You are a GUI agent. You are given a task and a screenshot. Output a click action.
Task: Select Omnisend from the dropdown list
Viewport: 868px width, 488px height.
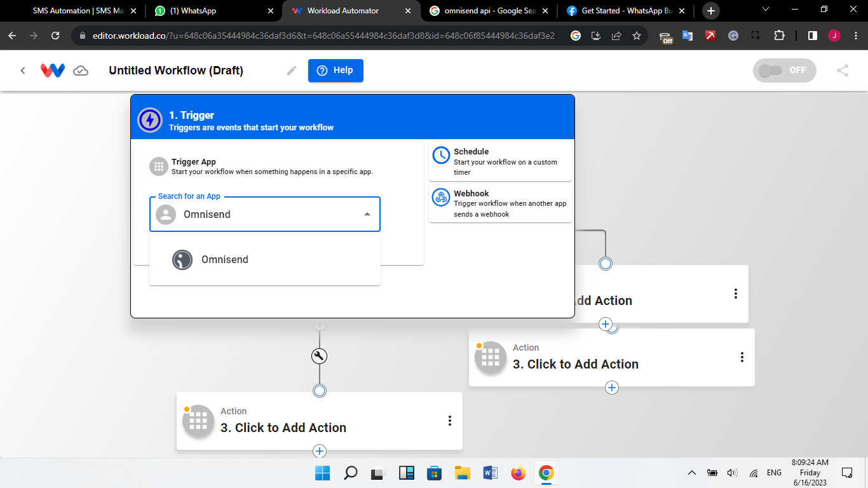[265, 259]
